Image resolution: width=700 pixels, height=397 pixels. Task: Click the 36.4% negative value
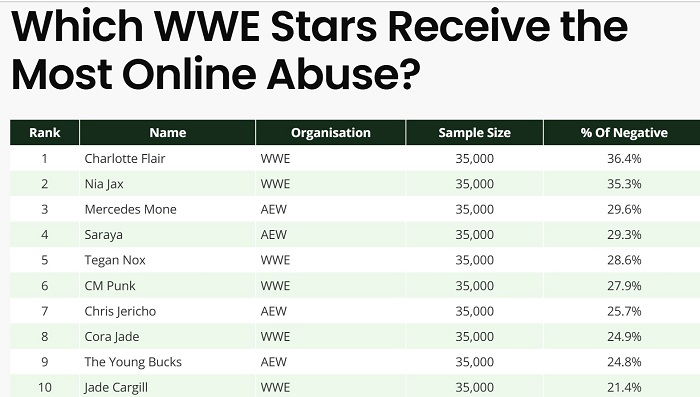[624, 159]
